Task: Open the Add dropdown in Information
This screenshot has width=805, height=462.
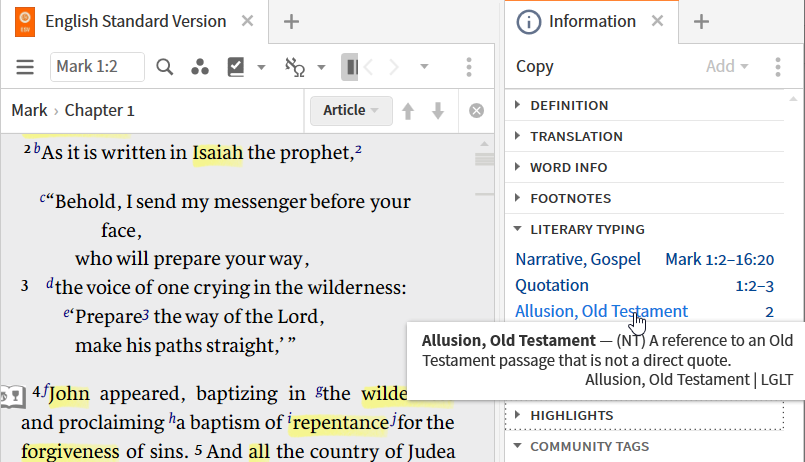Action: click(x=727, y=66)
